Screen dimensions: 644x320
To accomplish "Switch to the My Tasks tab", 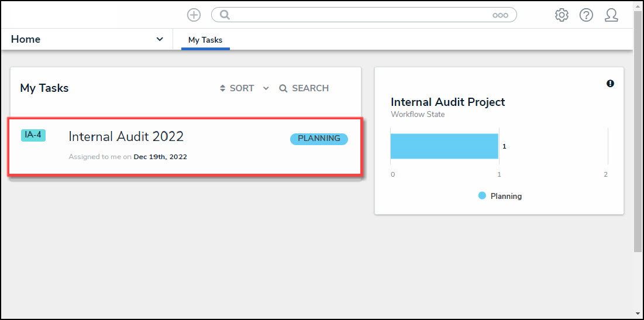I will (x=205, y=40).
